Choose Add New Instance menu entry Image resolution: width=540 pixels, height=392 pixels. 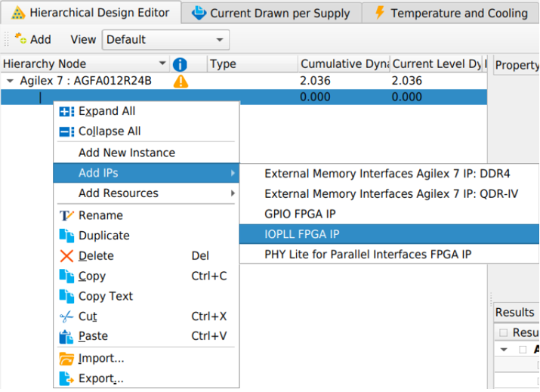126,153
